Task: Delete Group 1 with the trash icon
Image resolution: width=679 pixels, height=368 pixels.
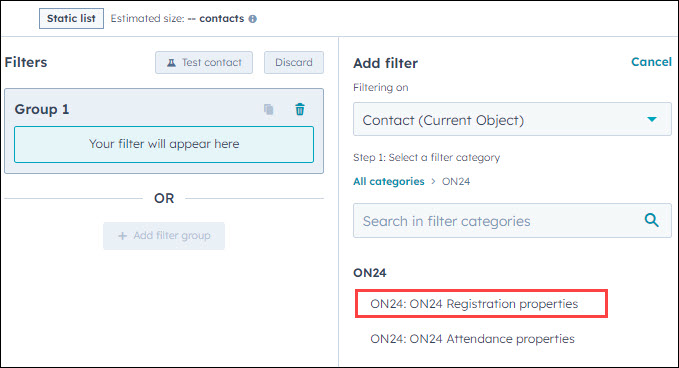Action: (x=300, y=109)
